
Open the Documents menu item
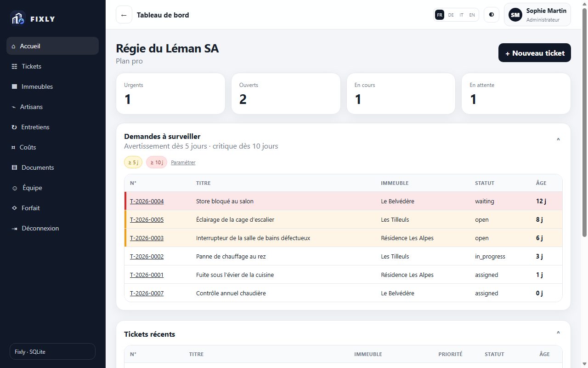coord(52,167)
